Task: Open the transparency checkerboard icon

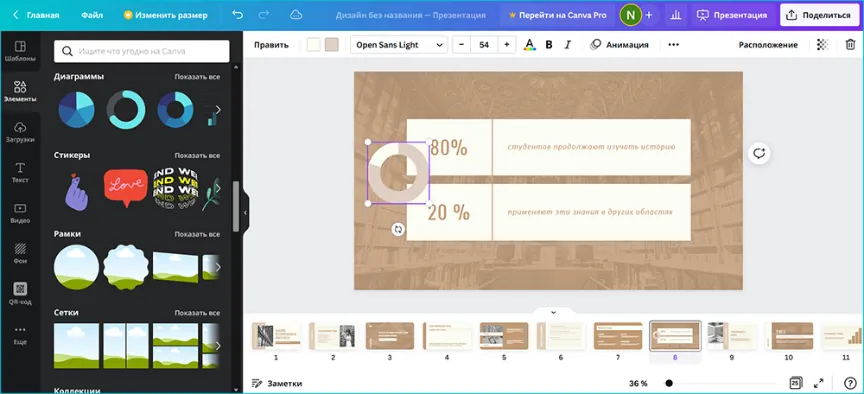Action: 823,45
